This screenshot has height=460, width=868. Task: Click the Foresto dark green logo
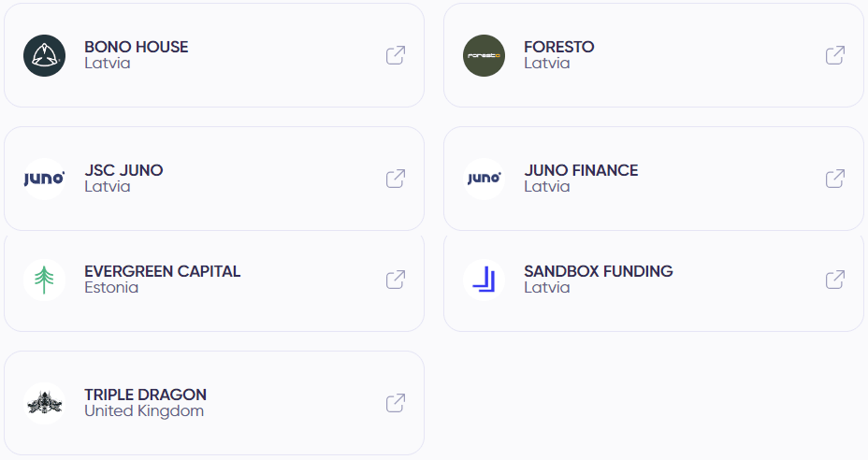(484, 55)
